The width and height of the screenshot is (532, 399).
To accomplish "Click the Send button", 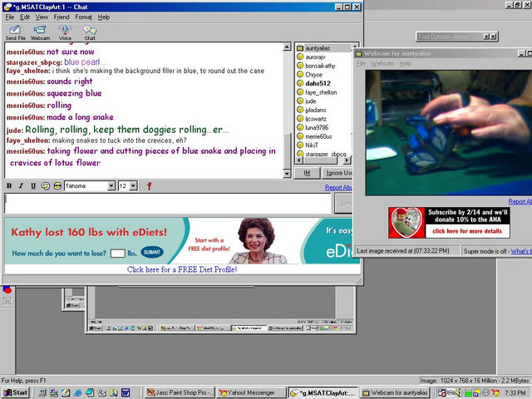I will tap(343, 203).
